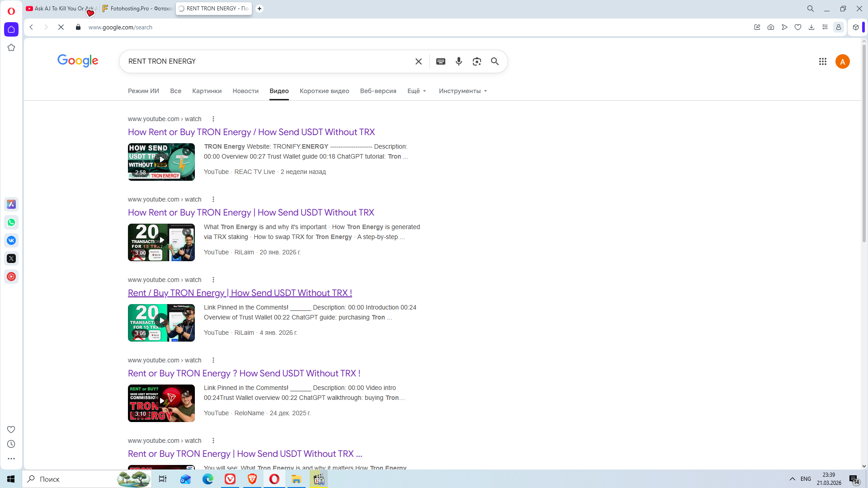Open the 'Rent or Buy TRON Energy ? How Send USDT' link
The height and width of the screenshot is (488, 868).
pos(244,373)
